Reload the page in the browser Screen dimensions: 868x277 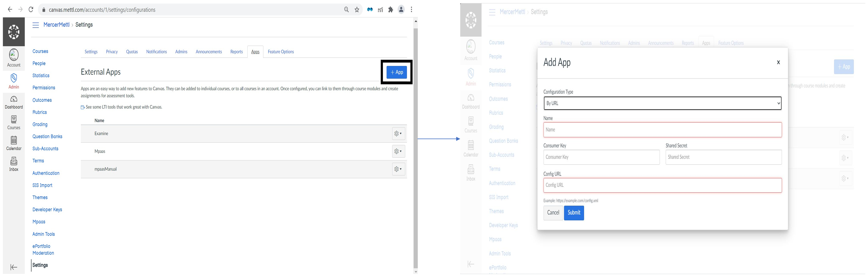click(31, 10)
